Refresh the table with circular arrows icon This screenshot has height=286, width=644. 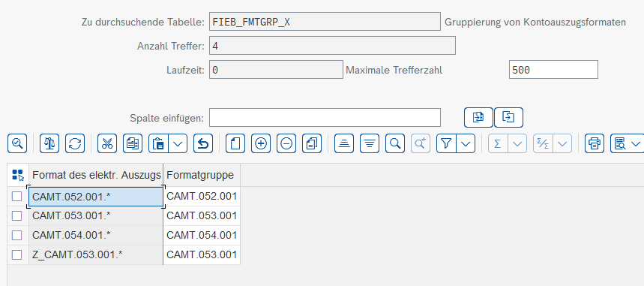(x=75, y=143)
